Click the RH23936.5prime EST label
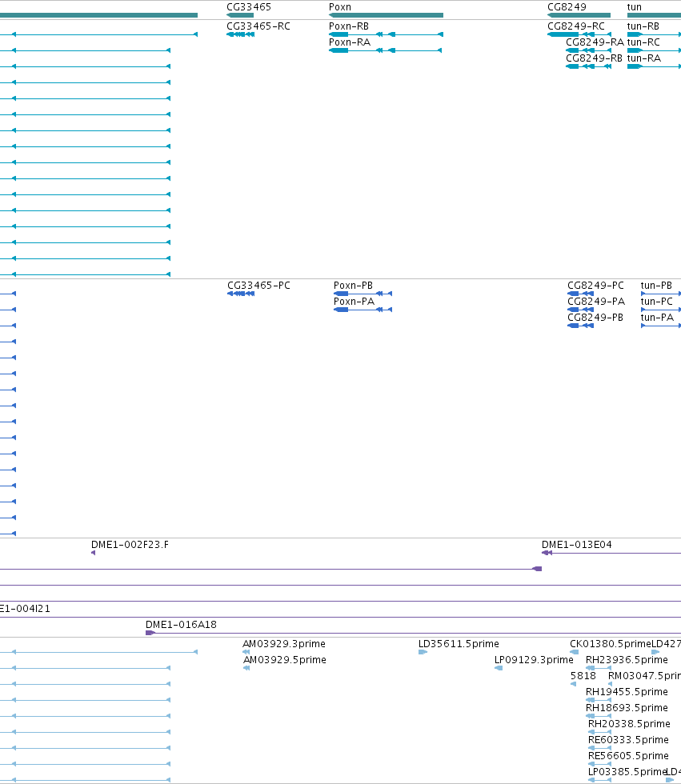Viewport: 681px width, 784px height. [627, 659]
